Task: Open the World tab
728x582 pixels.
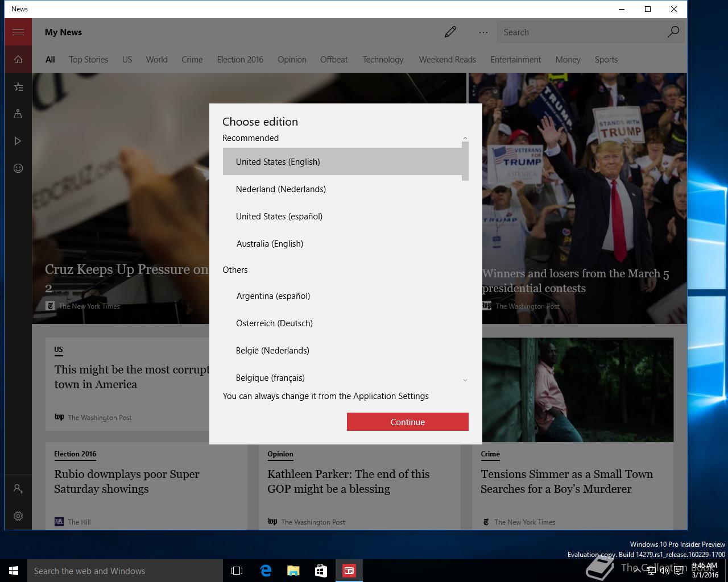Action: click(156, 60)
